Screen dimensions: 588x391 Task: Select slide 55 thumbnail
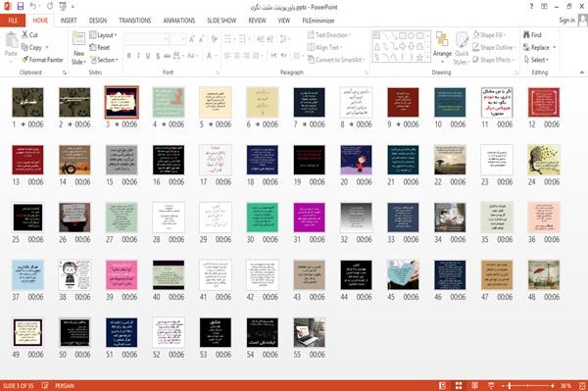point(309,332)
